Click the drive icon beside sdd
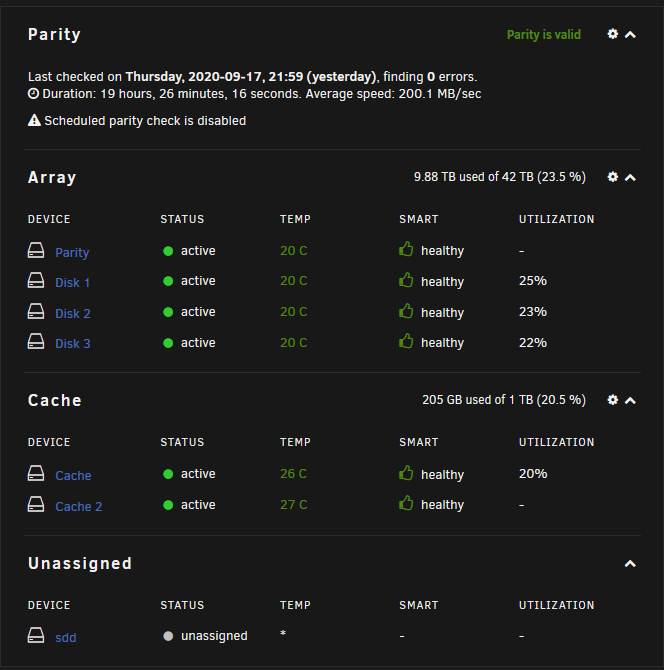The image size is (664, 670). coord(36,635)
